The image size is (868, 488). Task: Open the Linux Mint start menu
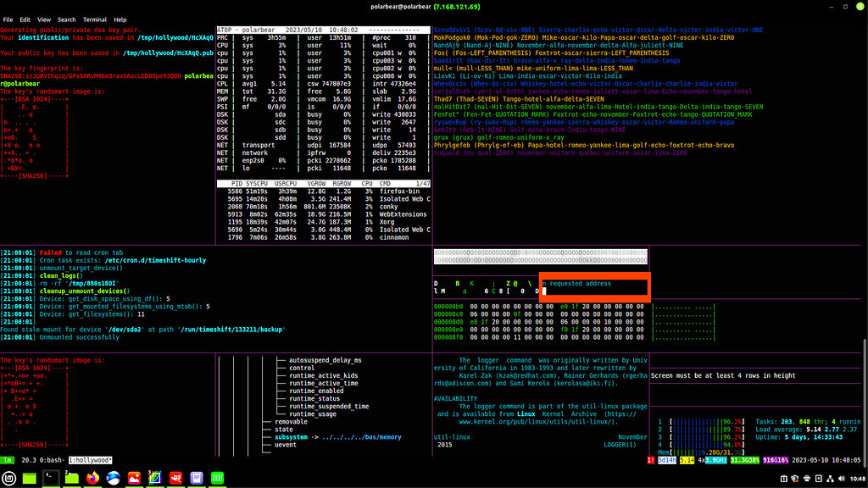(x=8, y=478)
